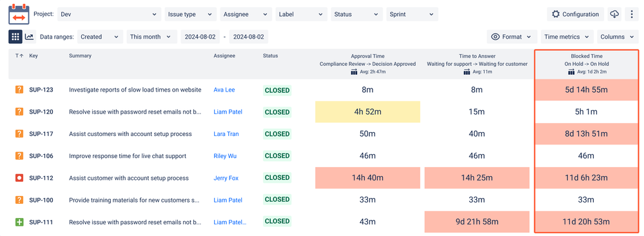Viewport: 644px width, 236px height.
Task: Click the question-type icon for SUP-106
Action: (19, 156)
